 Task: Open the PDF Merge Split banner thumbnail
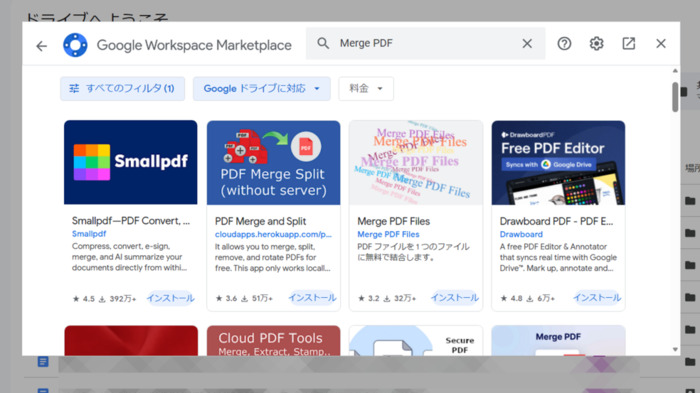point(273,162)
